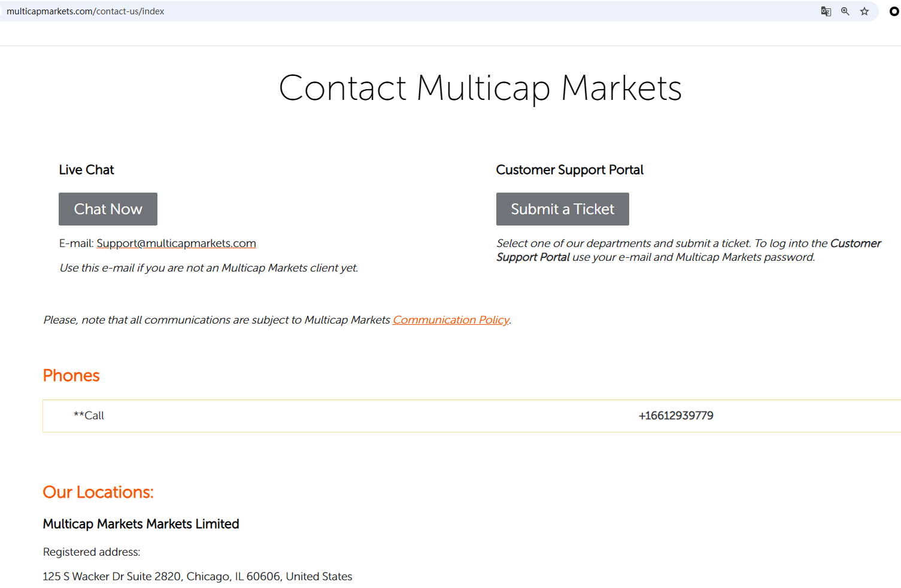Click the Contact Multicap Markets title

tap(480, 89)
